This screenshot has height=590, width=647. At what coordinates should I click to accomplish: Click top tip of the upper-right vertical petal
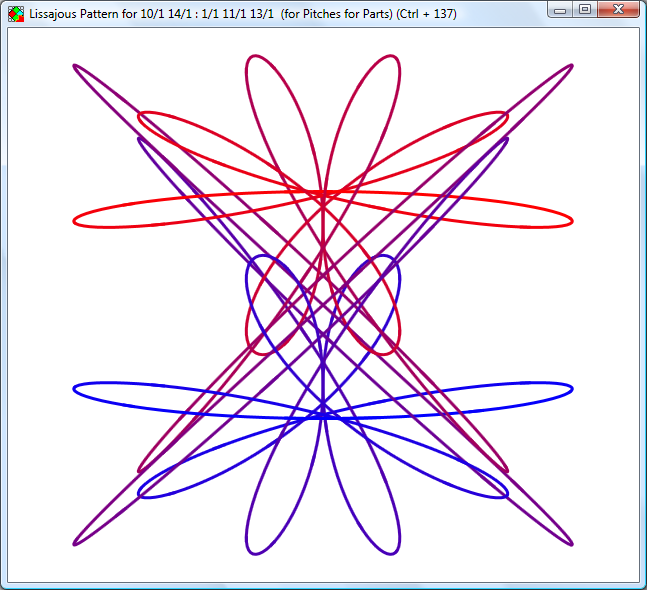[389, 57]
